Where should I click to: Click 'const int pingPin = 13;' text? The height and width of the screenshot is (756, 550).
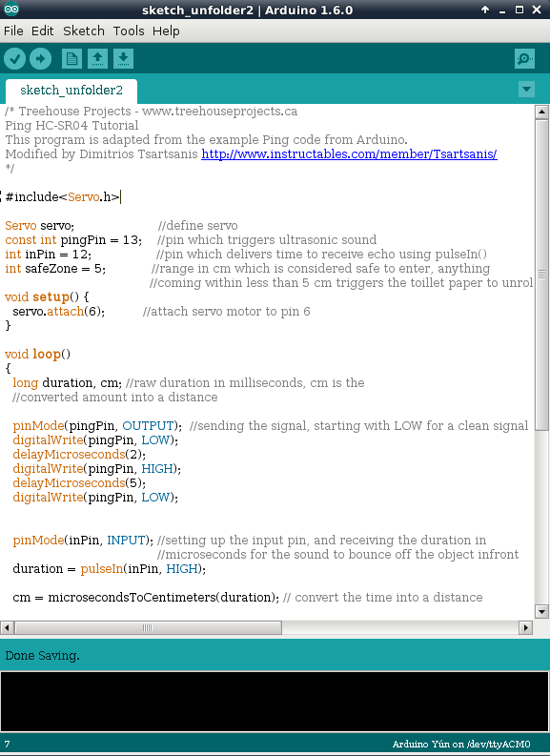click(x=73, y=240)
